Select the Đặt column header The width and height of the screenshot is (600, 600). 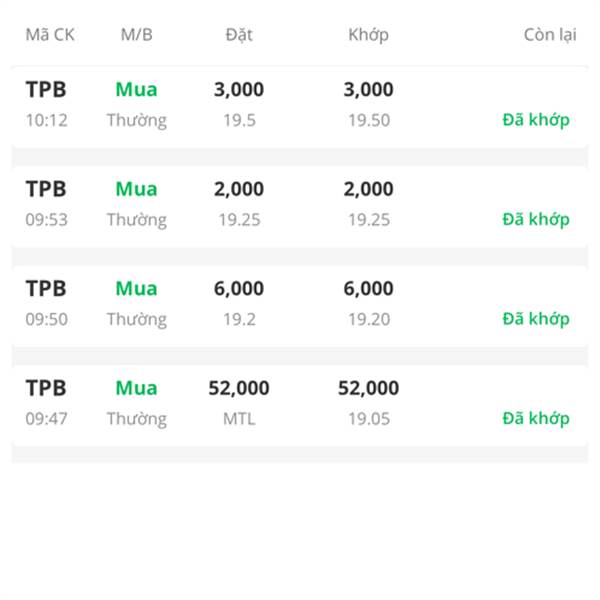click(x=239, y=35)
